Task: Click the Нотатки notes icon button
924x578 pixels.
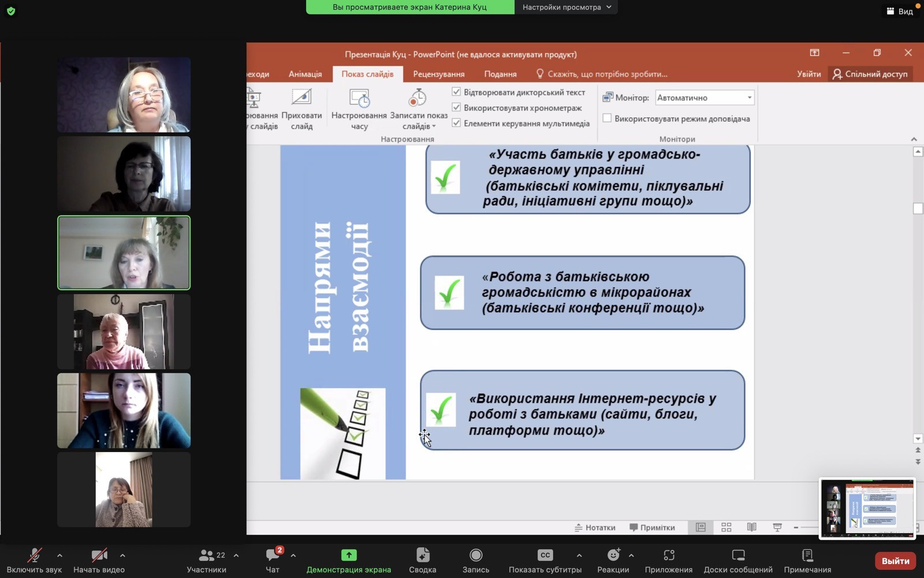Action: point(595,527)
